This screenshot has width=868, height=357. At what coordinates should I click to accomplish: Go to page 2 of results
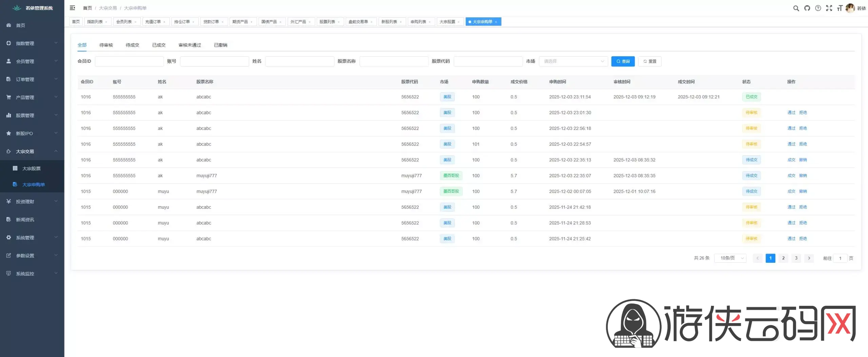(783, 258)
